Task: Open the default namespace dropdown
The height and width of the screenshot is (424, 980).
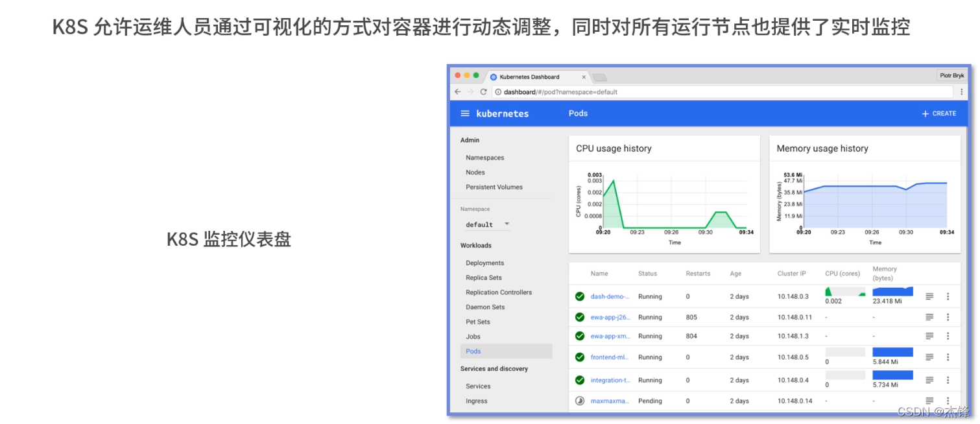Action: pyautogui.click(x=487, y=224)
